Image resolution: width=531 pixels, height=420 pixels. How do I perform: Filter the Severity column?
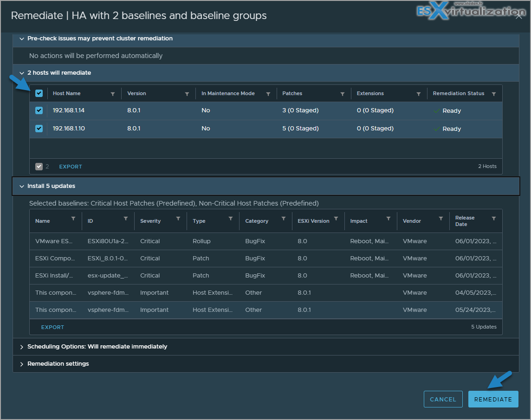(x=178, y=219)
